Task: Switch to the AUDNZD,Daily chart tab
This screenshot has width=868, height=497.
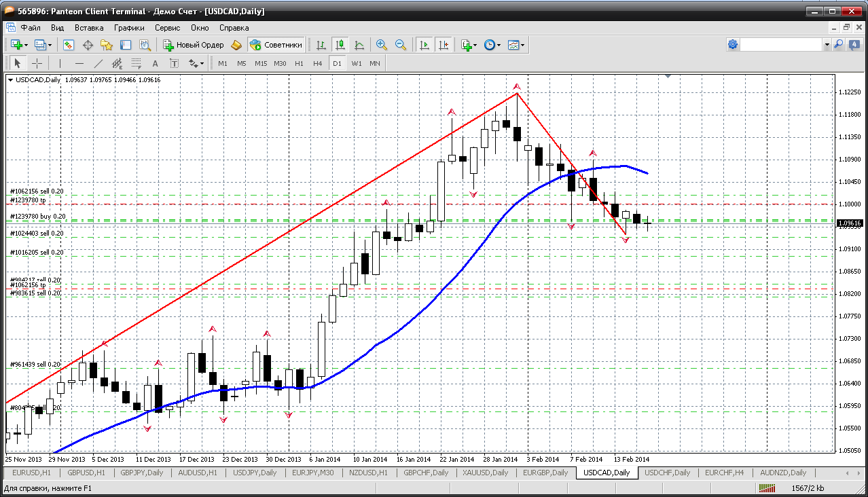Action: (783, 473)
